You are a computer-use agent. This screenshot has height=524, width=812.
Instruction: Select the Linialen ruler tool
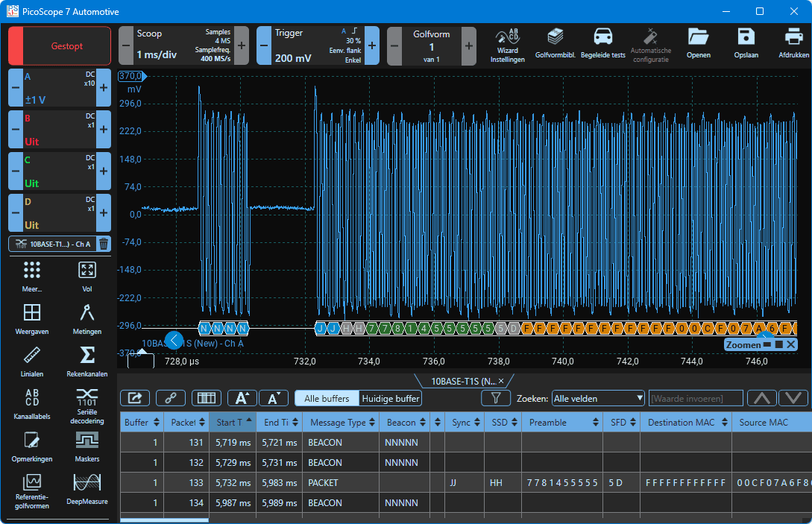click(x=32, y=360)
